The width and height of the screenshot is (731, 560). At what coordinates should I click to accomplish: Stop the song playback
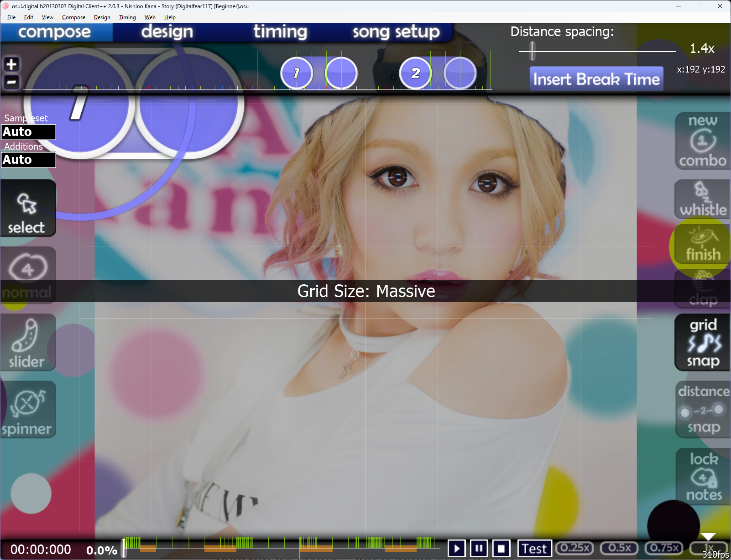(501, 548)
